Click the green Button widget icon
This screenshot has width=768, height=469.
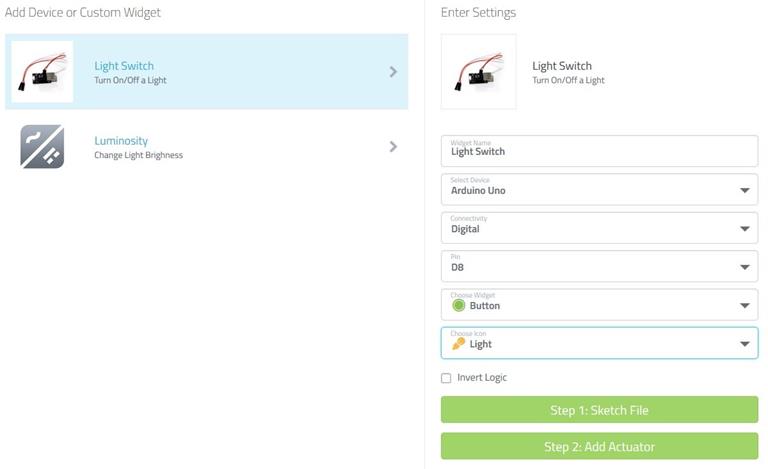458,305
